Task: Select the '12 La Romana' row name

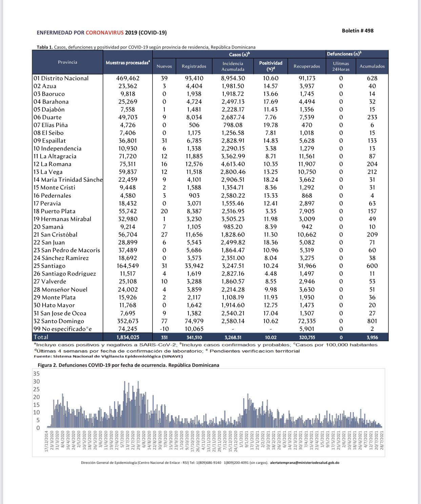Action: tap(52, 164)
